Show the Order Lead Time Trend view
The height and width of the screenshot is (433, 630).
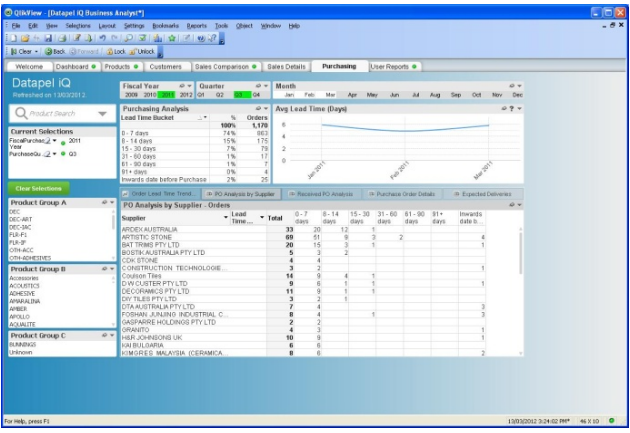pos(159,194)
